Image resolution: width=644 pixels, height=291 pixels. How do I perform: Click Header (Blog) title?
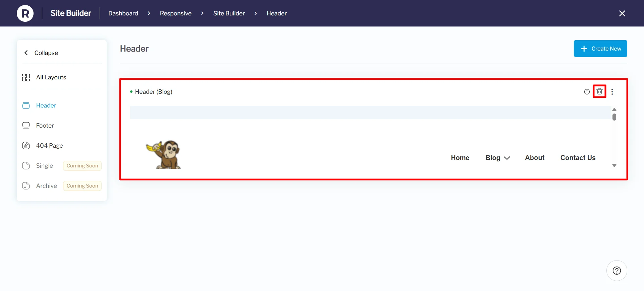click(x=153, y=92)
